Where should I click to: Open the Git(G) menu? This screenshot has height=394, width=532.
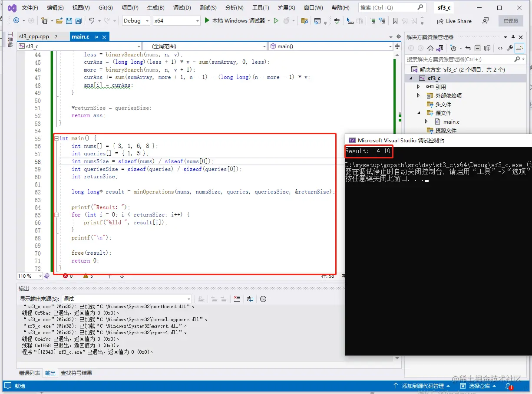tap(106, 8)
